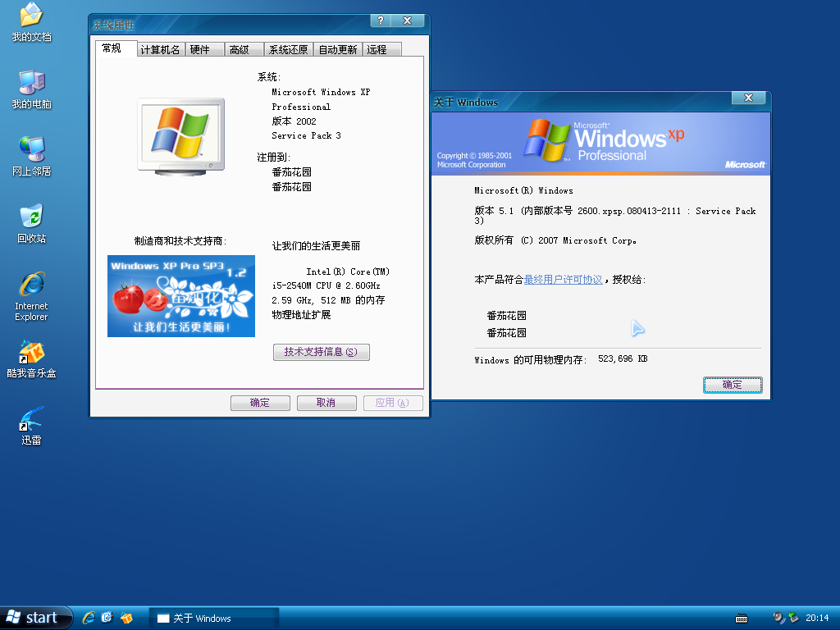Select the Internet Explorer desktop icon
Image resolution: width=840 pixels, height=630 pixels.
click(x=31, y=296)
